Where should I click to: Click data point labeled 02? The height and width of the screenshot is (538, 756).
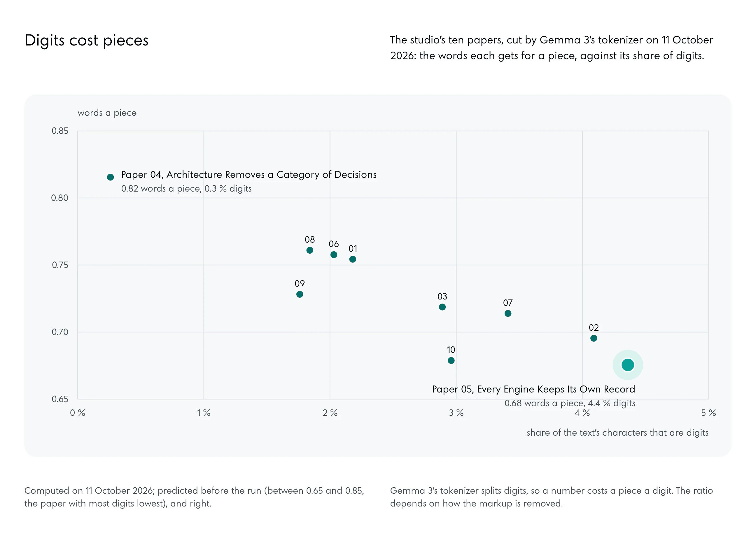point(593,338)
